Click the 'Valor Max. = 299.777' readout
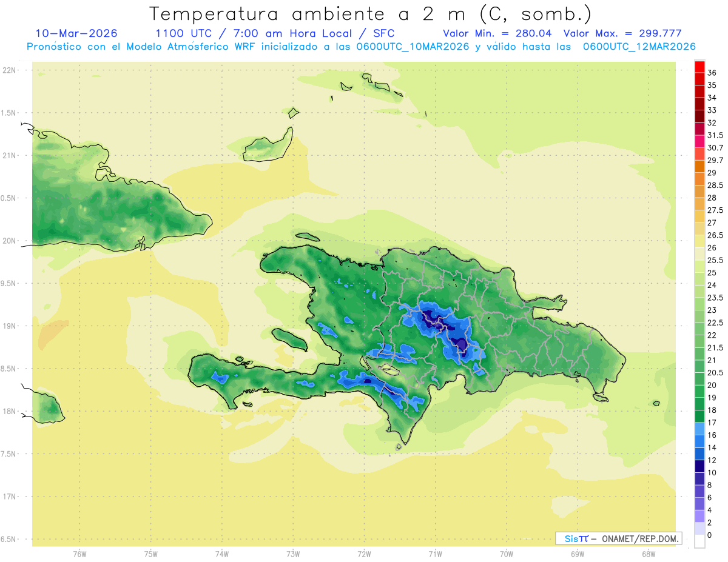 click(622, 33)
